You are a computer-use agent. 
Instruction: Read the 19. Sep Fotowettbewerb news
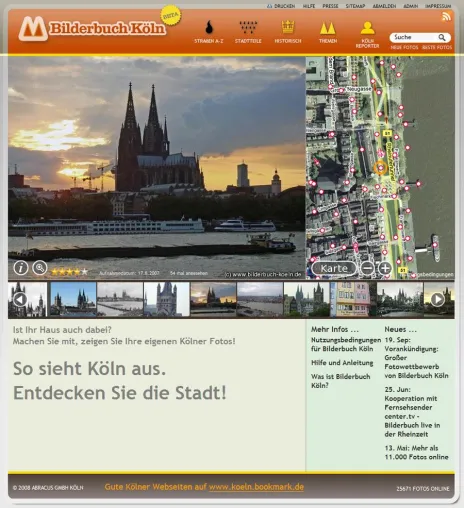click(x=416, y=358)
